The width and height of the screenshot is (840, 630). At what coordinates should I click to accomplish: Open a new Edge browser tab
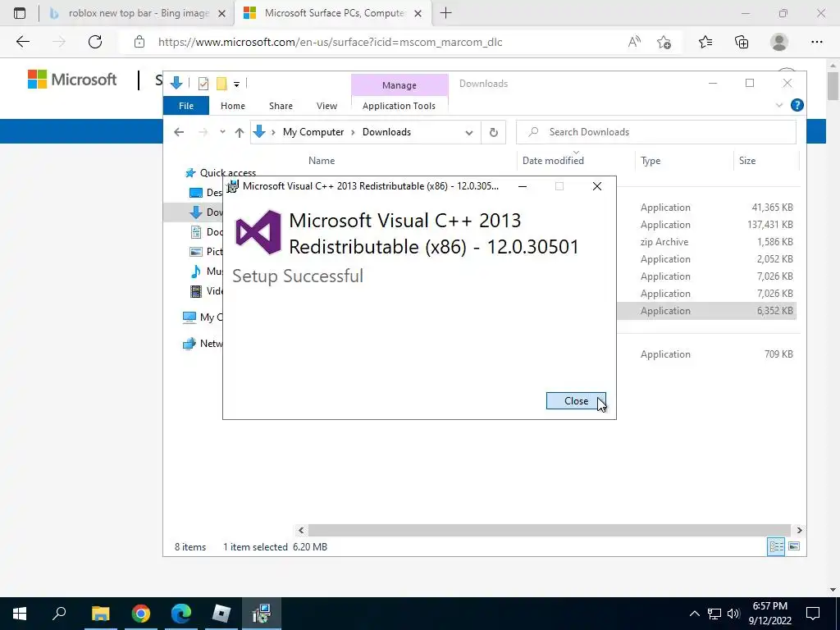pyautogui.click(x=445, y=13)
